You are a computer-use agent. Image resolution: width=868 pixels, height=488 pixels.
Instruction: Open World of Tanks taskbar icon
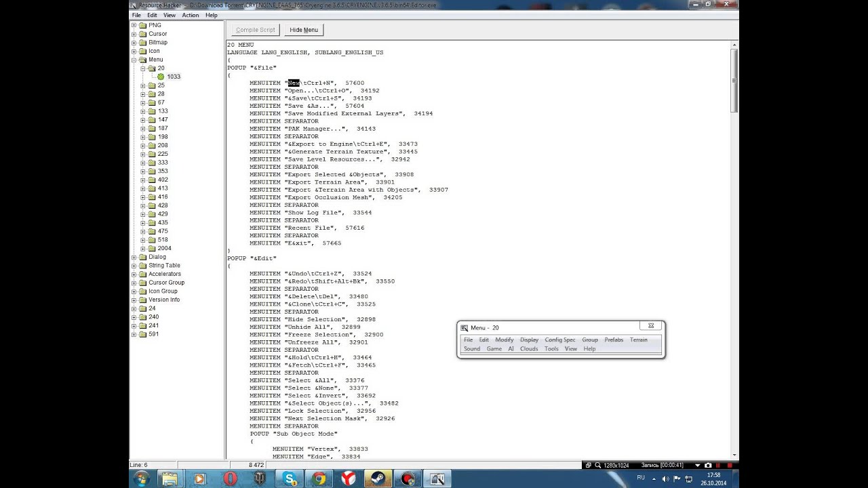coord(259,479)
